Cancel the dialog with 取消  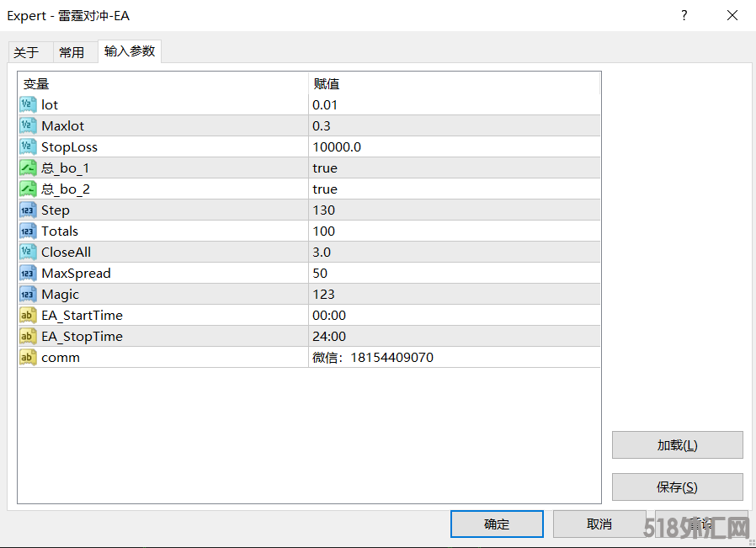[599, 524]
